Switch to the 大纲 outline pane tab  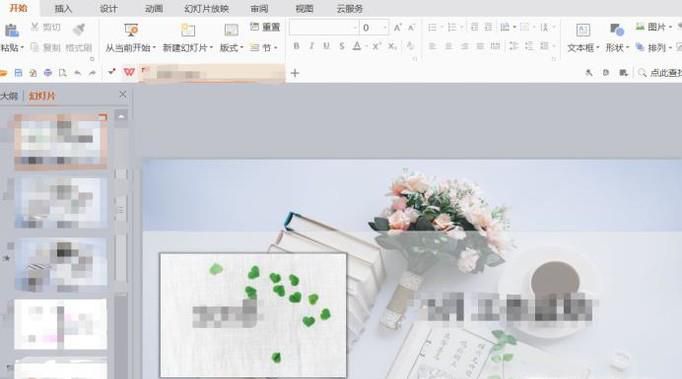tap(9, 96)
